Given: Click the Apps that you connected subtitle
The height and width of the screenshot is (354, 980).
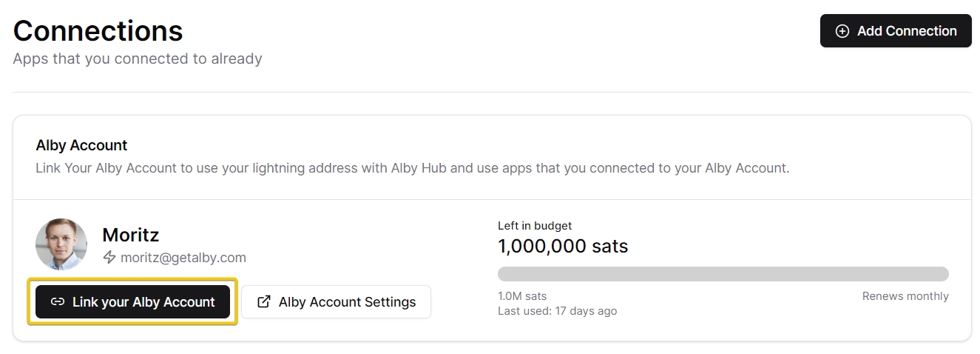Looking at the screenshot, I should (x=138, y=59).
